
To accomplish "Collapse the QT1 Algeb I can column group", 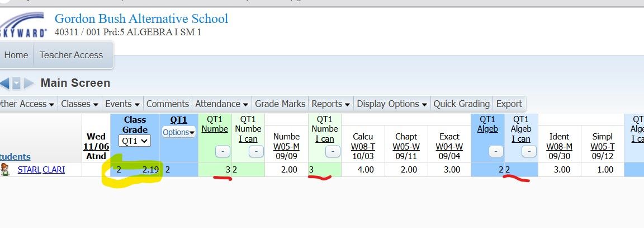I will pos(528,151).
